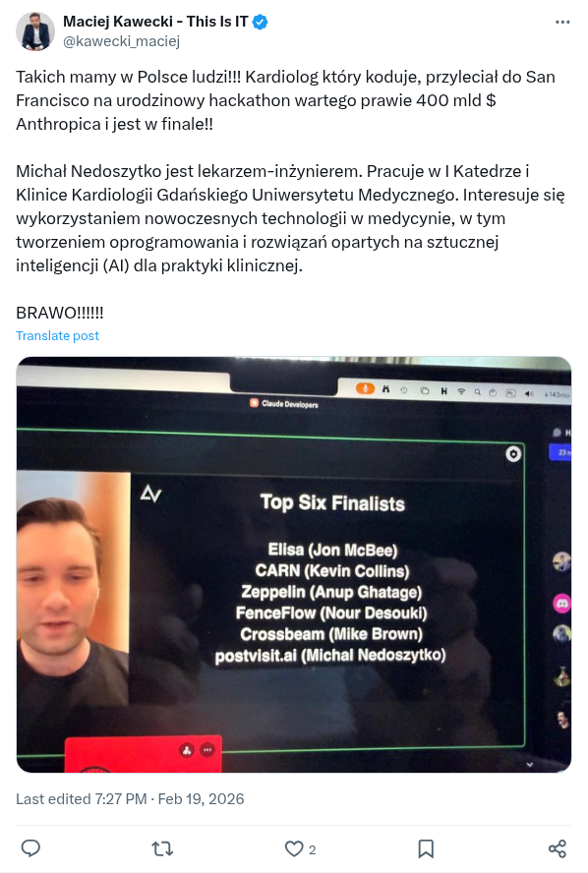
Task: Click the orange microphone icon in photo
Action: coord(365,388)
